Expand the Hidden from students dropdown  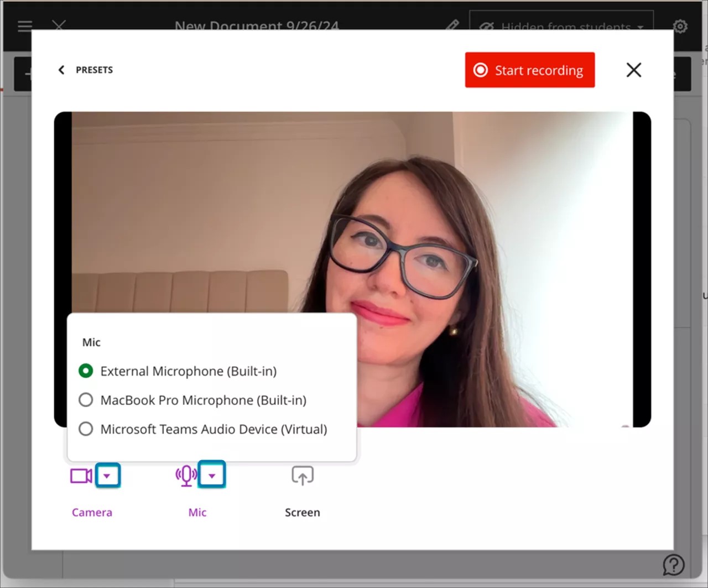[x=641, y=28]
